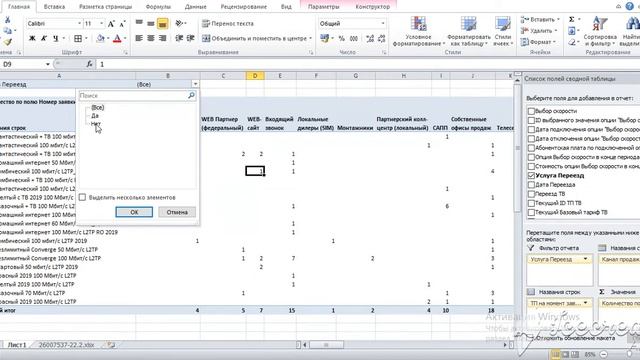Check the Переезд ТВ field
Viewport: 640px width, 360px height.
coord(531,193)
